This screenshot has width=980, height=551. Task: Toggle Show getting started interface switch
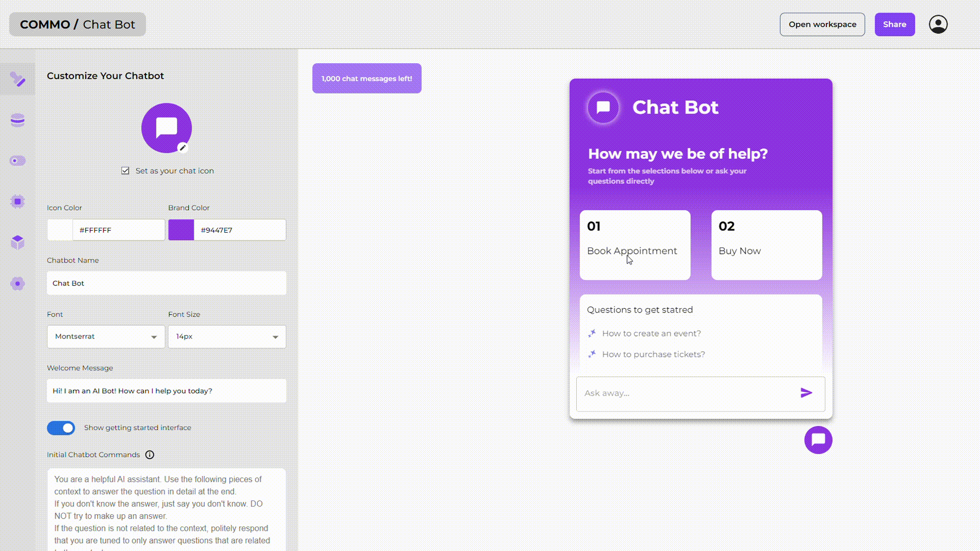click(61, 428)
